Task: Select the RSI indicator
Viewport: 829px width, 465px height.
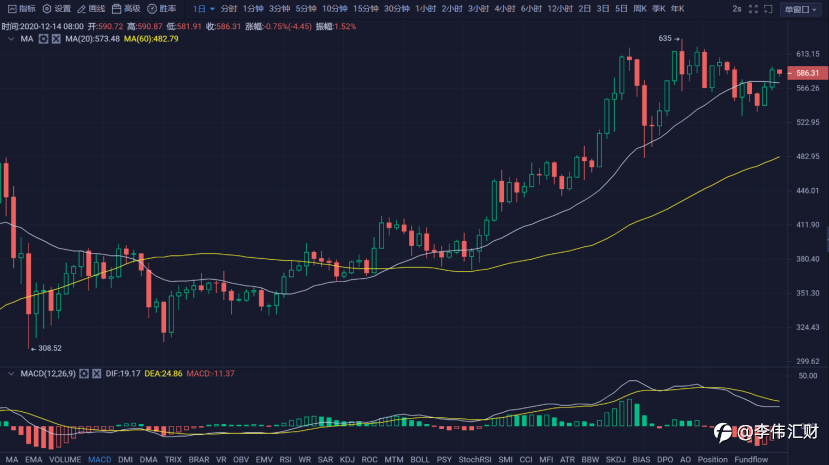Action: point(285,459)
